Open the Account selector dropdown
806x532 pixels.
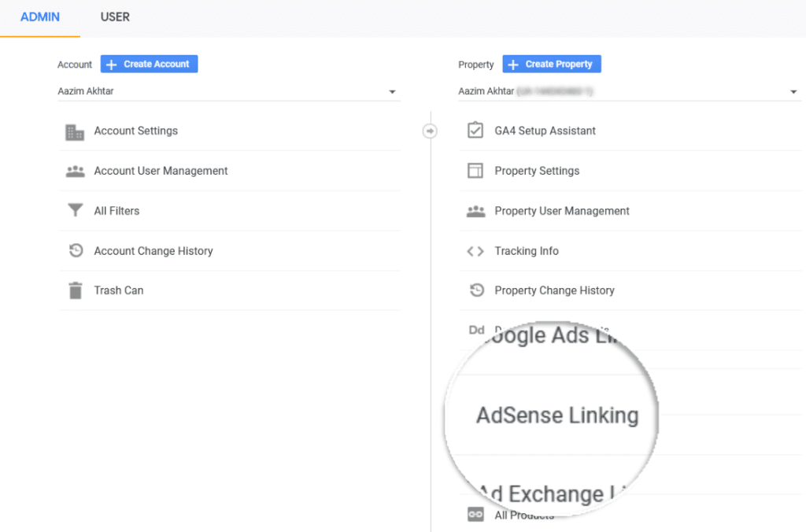point(229,91)
